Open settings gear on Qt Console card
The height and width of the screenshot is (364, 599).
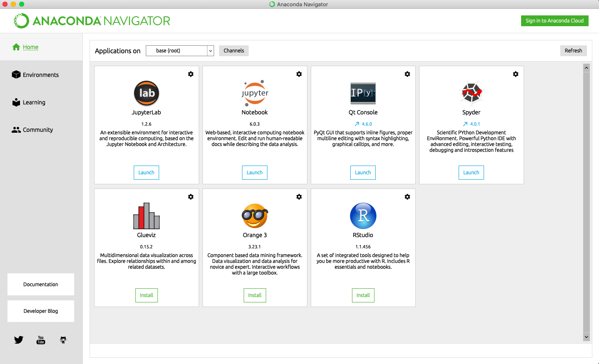[x=407, y=74]
